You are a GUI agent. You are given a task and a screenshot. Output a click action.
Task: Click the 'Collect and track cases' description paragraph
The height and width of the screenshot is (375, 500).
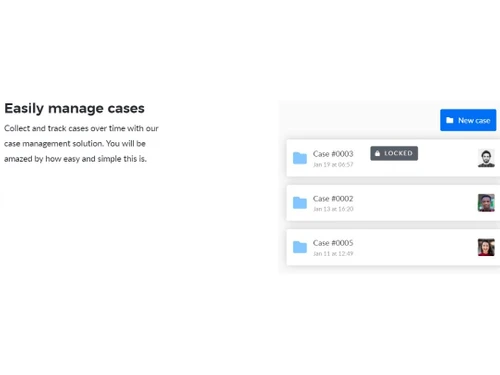81,144
